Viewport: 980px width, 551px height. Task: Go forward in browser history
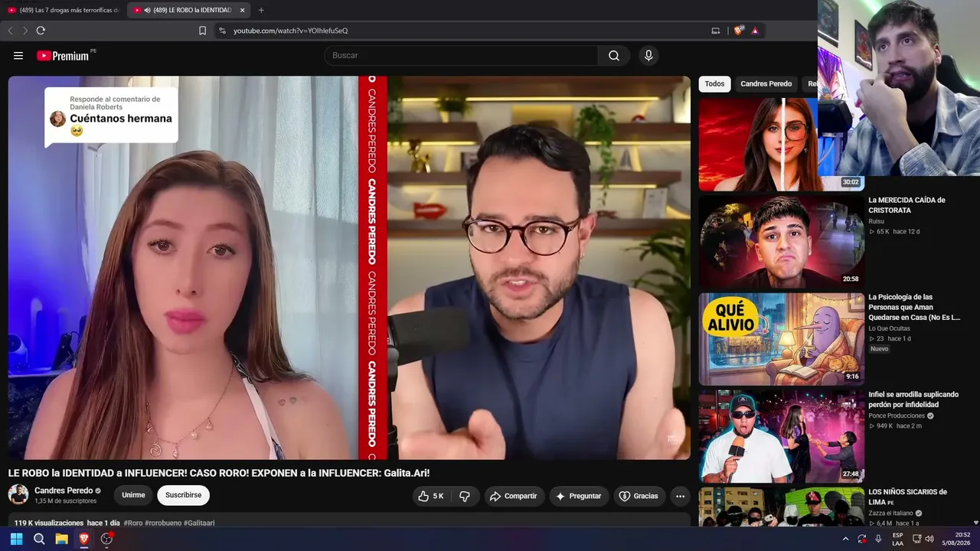pyautogui.click(x=25, y=31)
